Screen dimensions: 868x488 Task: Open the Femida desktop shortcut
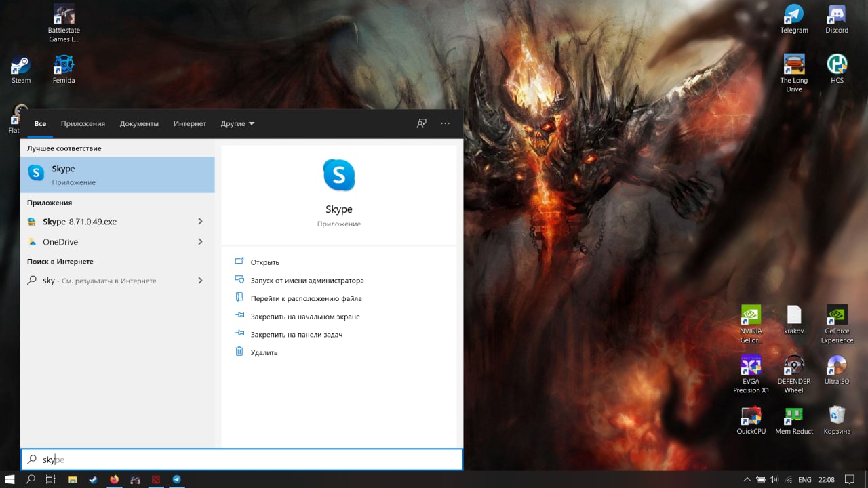(64, 68)
